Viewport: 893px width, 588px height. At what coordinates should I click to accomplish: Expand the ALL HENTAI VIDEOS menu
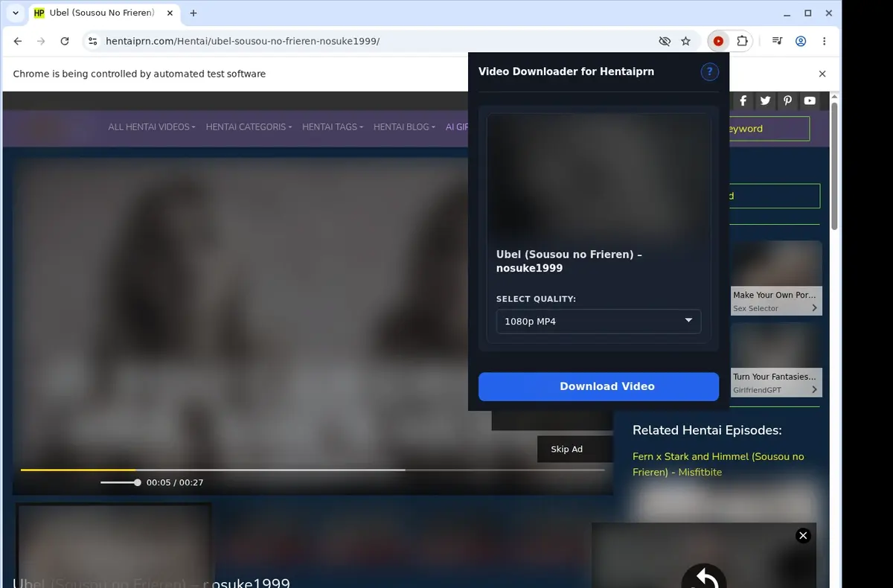pos(152,127)
